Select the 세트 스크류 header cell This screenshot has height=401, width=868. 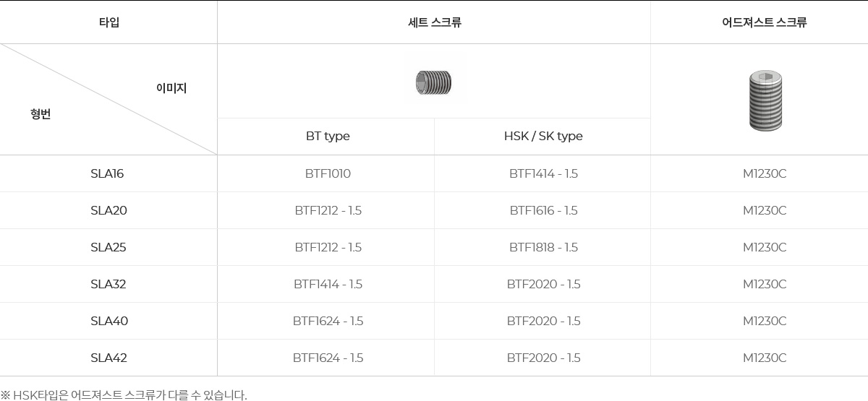[434, 22]
